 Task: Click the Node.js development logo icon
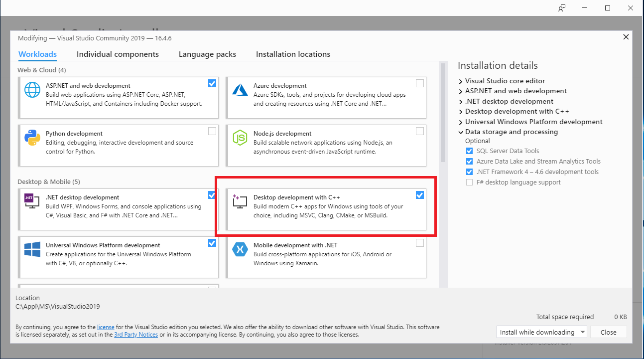pos(240,138)
